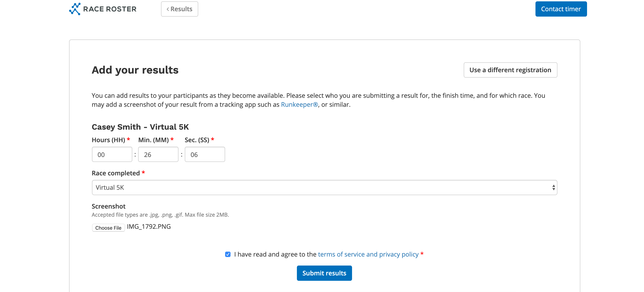Viewport: 644px width, 292px height.
Task: Click the Contact timer button
Action: coord(561,9)
